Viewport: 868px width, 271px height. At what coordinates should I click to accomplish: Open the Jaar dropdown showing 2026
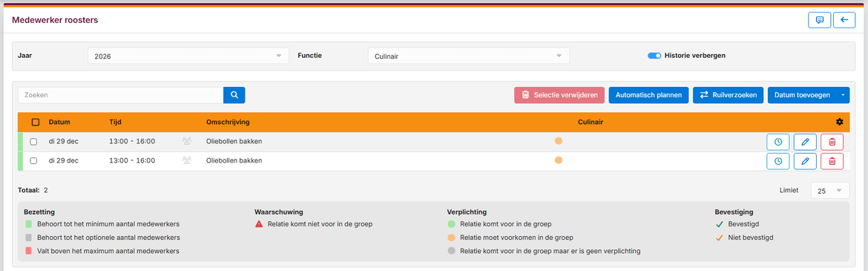[188, 56]
